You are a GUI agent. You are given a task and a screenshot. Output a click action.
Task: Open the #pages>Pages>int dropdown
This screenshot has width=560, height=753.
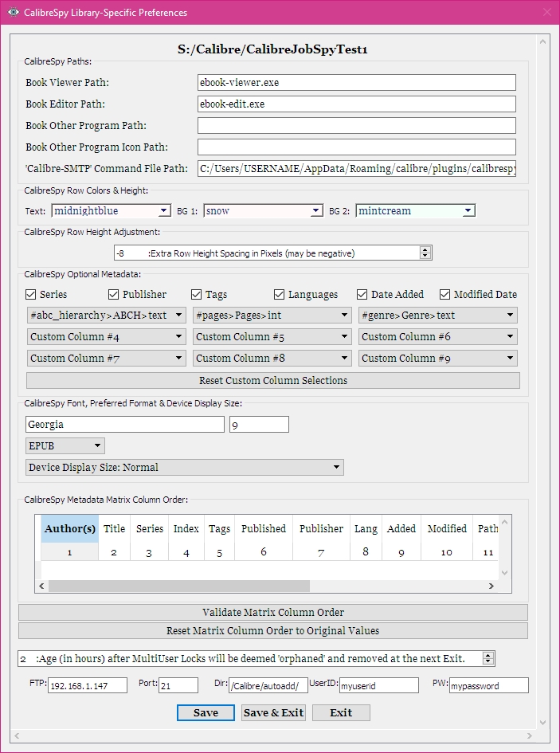(x=272, y=316)
